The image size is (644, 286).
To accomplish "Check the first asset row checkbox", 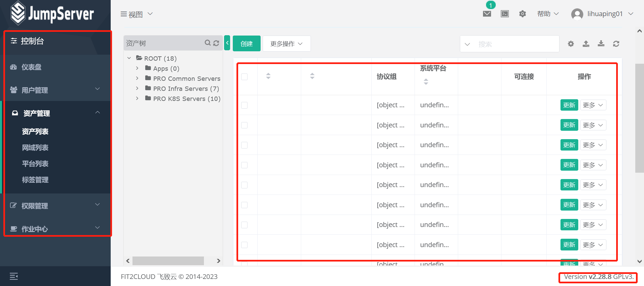I will [245, 105].
